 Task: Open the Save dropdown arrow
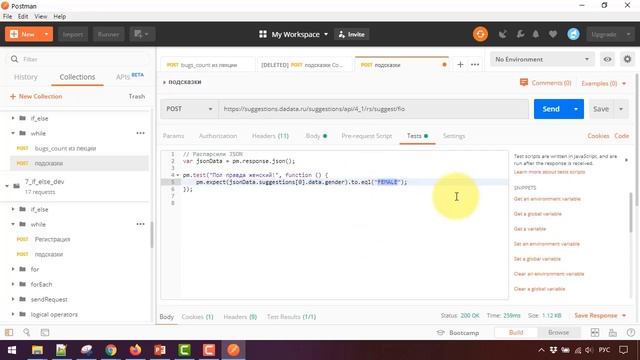pyautogui.click(x=621, y=109)
